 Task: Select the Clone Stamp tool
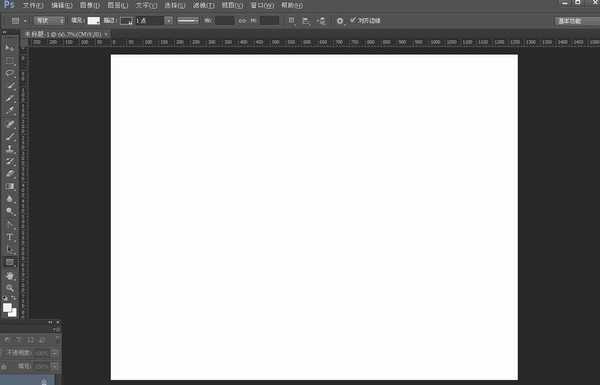pyautogui.click(x=10, y=148)
